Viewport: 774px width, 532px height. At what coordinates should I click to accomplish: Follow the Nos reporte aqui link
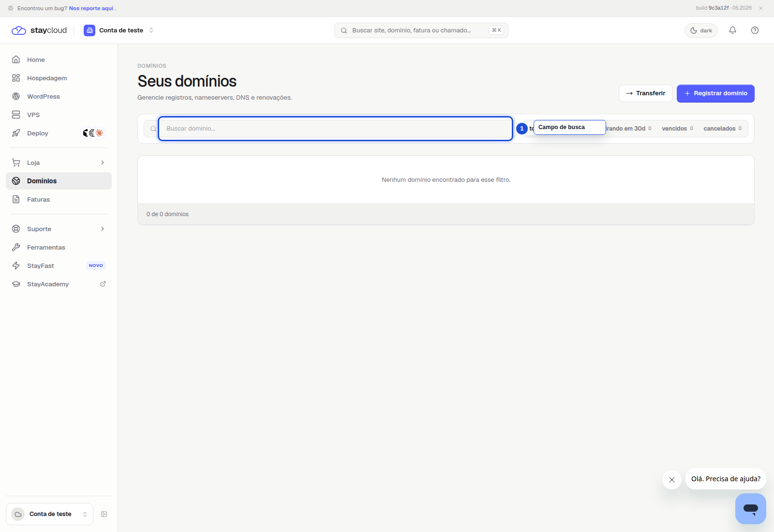[x=91, y=8]
